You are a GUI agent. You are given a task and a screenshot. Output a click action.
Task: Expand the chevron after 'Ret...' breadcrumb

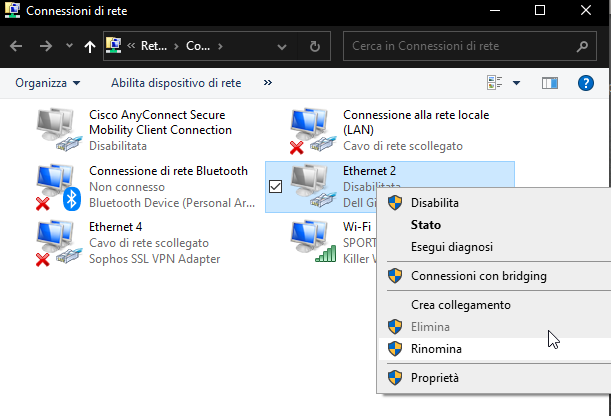[x=176, y=46]
